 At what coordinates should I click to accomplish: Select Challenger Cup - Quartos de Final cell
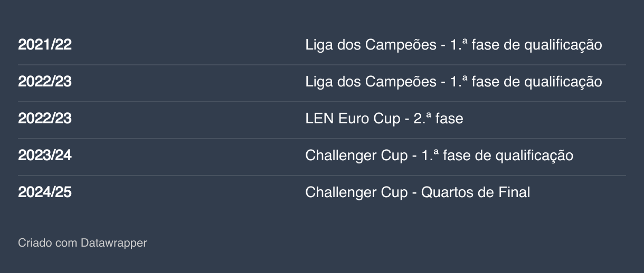click(x=417, y=192)
